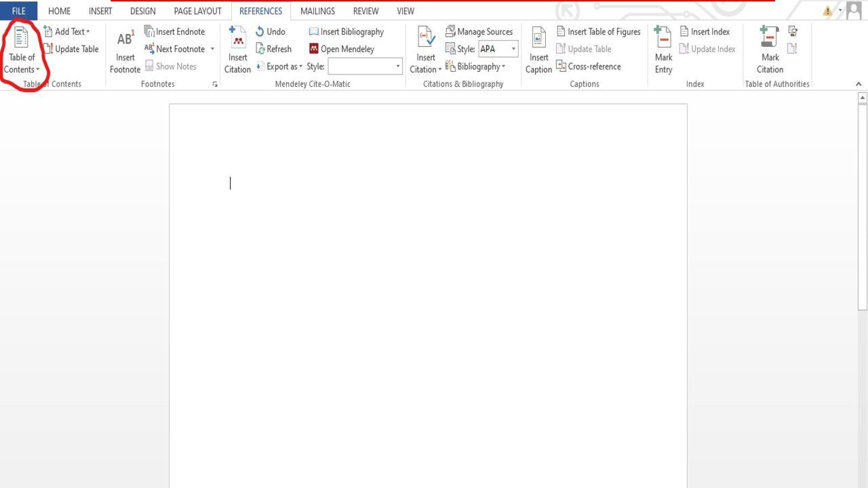
Task: Open the PAGE LAYOUT tab
Action: click(197, 11)
